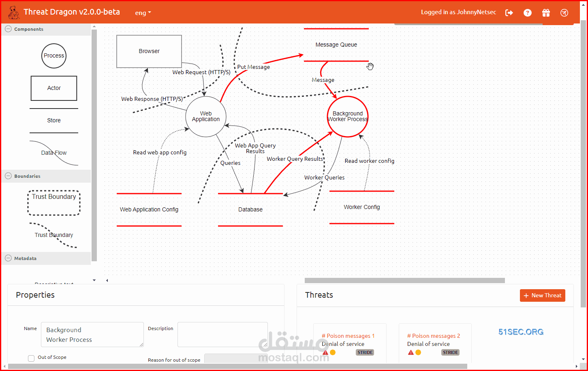Click the stencil panel scroll down arrow
Screen dimensions: 588x371
click(94, 280)
